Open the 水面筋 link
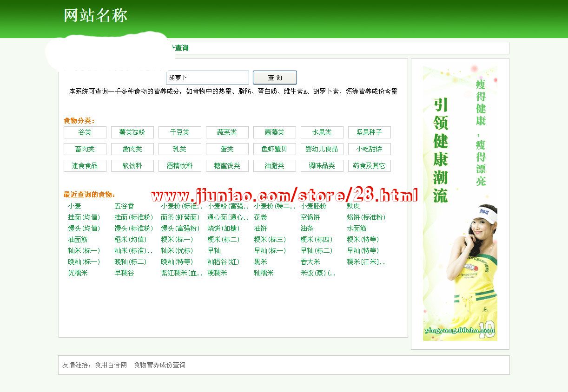This screenshot has width=568, height=392. tap(357, 229)
